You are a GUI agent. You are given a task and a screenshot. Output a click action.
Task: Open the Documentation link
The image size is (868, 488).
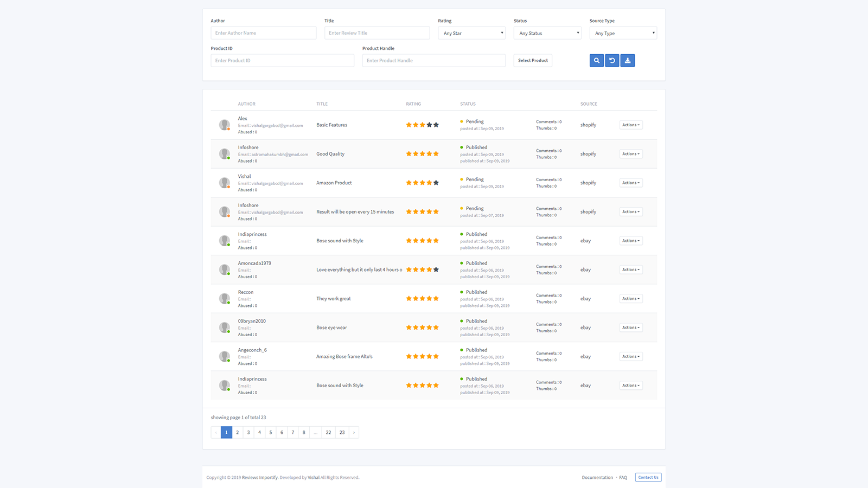click(597, 477)
